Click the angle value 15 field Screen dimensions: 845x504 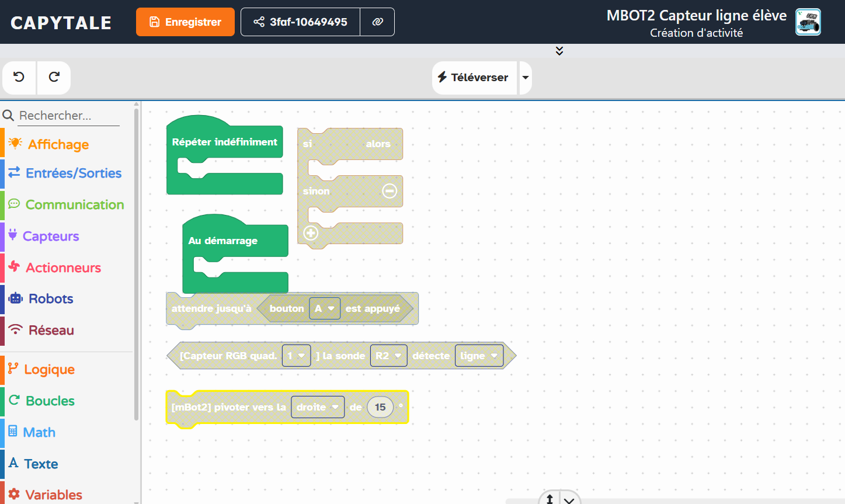pos(380,407)
